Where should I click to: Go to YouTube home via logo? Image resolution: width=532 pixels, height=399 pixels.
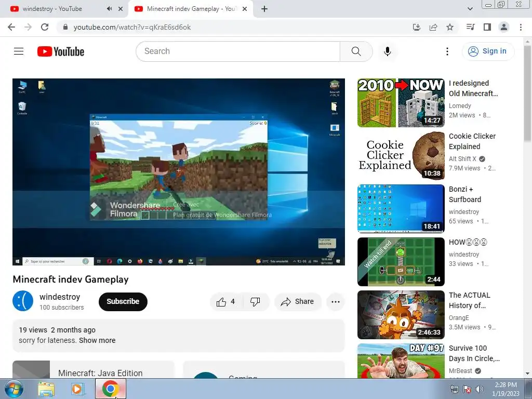[61, 51]
